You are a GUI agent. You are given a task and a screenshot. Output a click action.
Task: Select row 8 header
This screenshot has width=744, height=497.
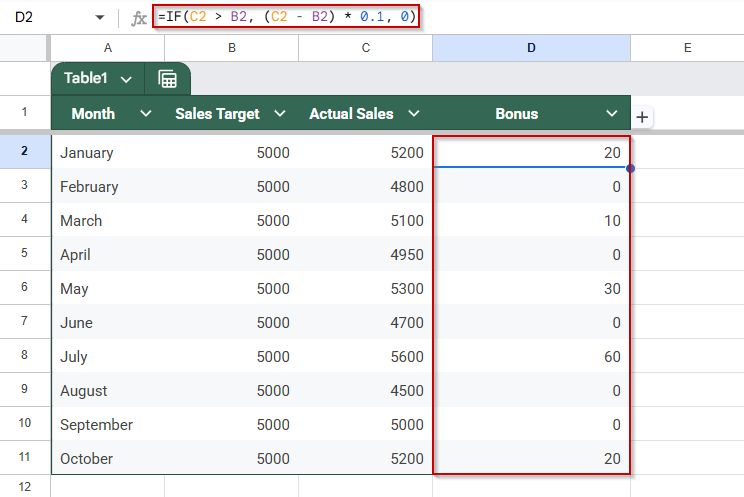pyautogui.click(x=24, y=356)
